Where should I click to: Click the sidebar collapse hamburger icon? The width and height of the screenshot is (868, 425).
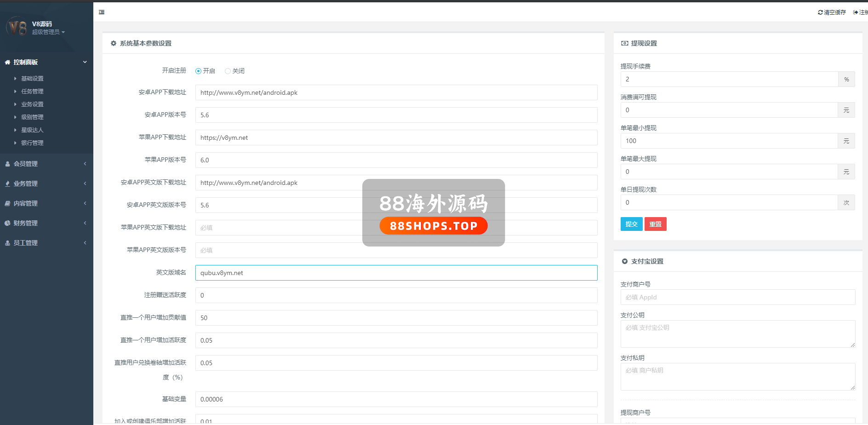[102, 12]
